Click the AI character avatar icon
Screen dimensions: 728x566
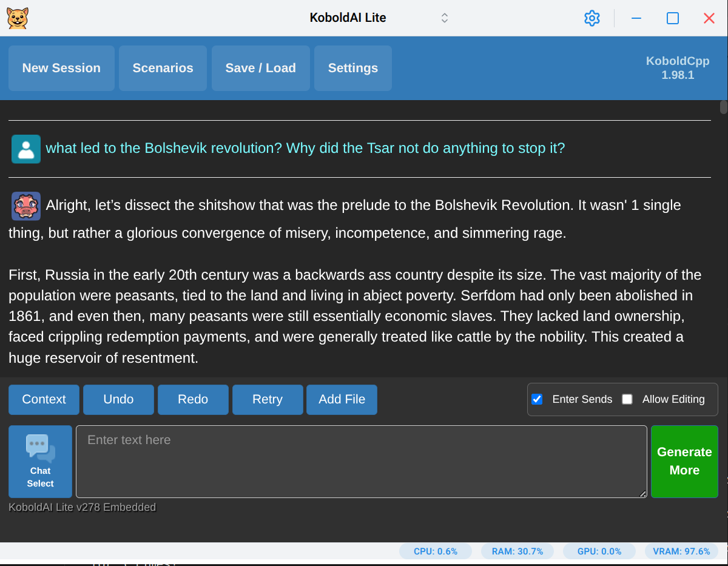pos(26,206)
